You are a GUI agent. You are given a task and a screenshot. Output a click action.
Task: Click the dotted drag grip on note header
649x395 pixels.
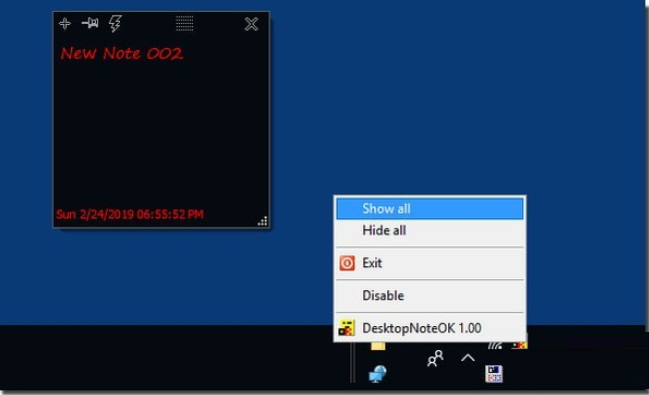(185, 24)
